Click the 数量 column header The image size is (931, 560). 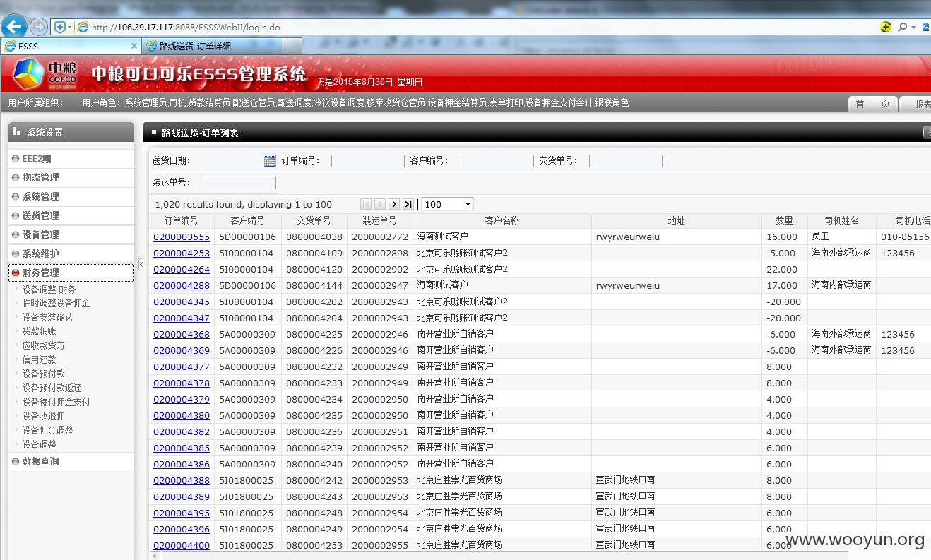tap(784, 220)
